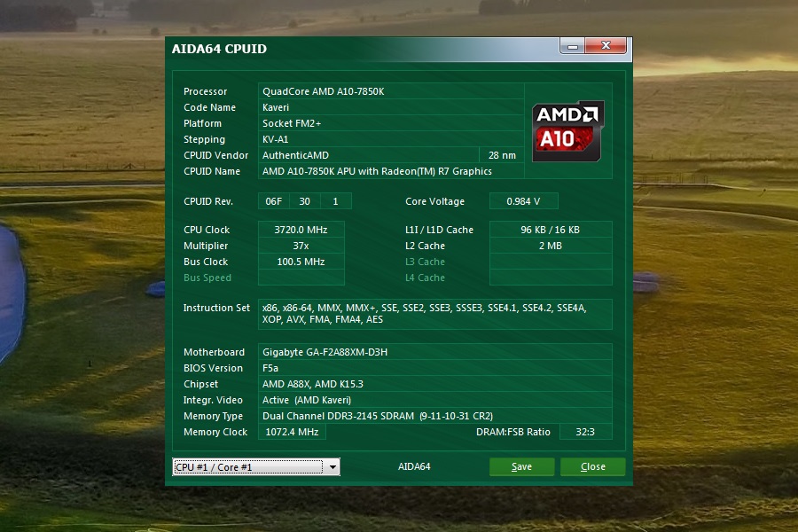Select the QuadCore AMD A10-7850K processor field
Screen dimensions: 798x532
pyautogui.click(x=392, y=91)
